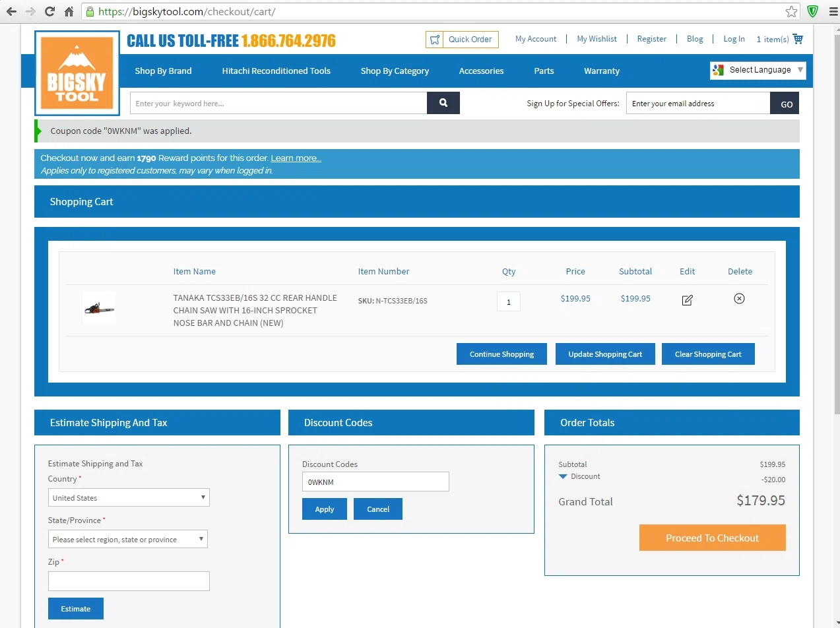Screen dimensions: 840x628
Task: Click Proceed To Checkout button
Action: (713, 538)
